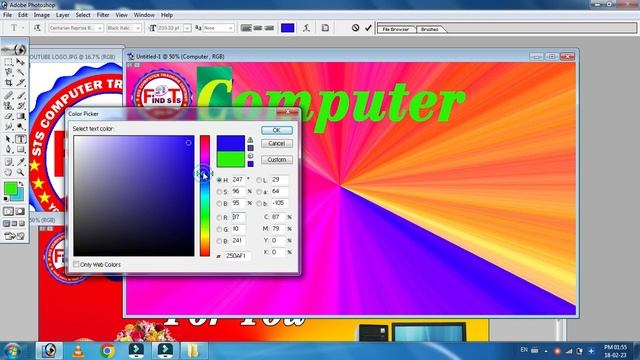Click Cancel in Color Picker
Screen dimensions: 640x360
pos(276,143)
